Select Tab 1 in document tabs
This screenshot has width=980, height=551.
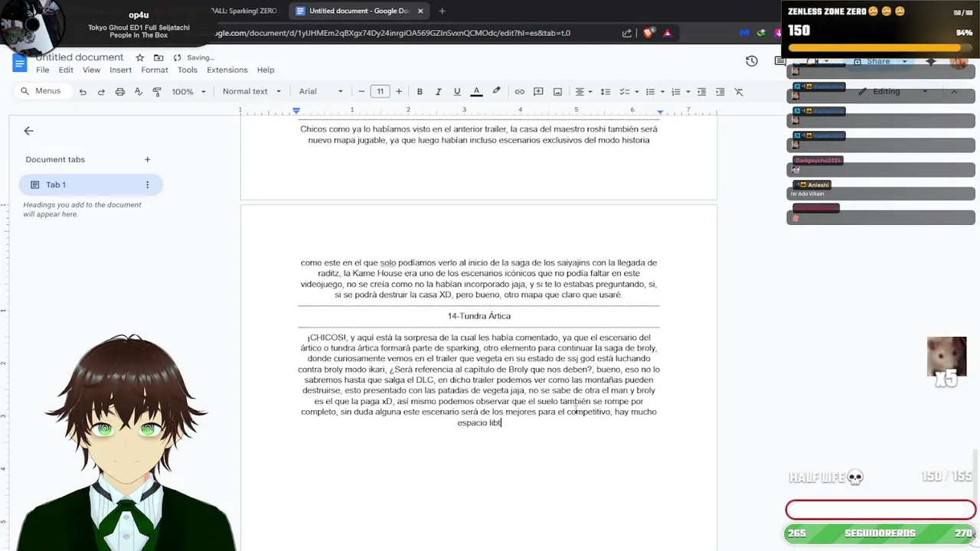point(90,184)
